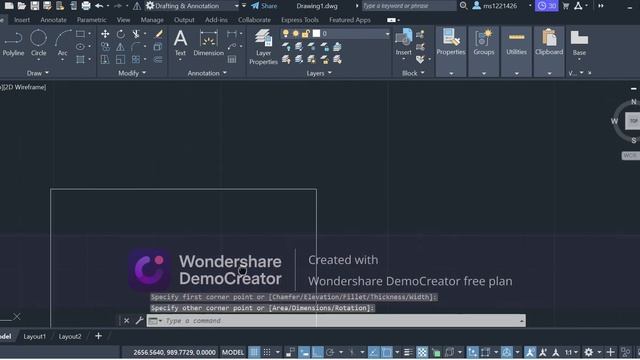Expand the Draw panel

[37, 73]
